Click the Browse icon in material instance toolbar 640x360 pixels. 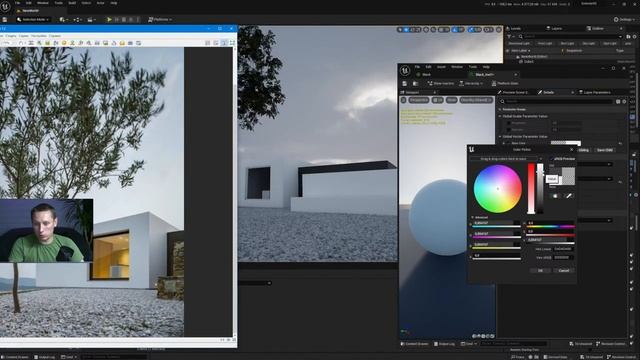click(x=415, y=83)
